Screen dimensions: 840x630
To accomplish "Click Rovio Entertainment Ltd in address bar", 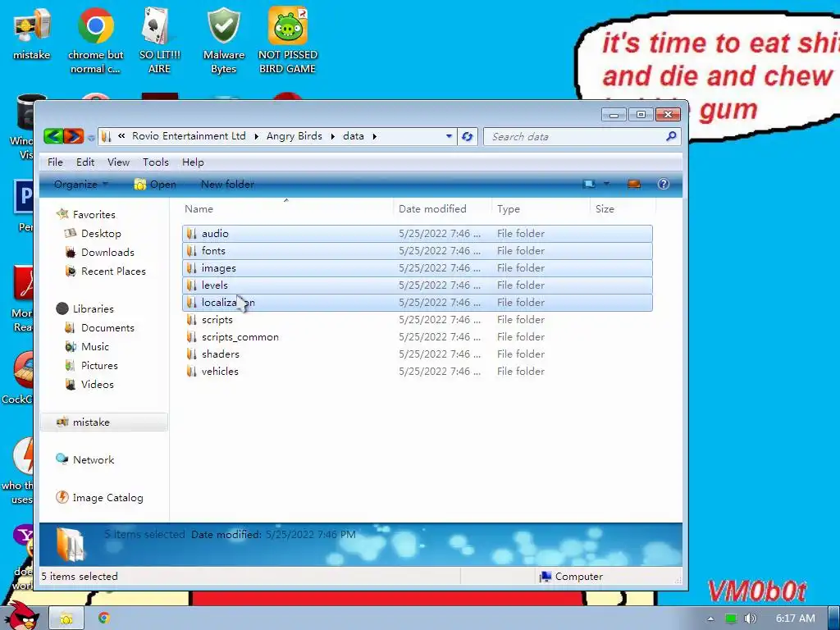I will click(189, 136).
